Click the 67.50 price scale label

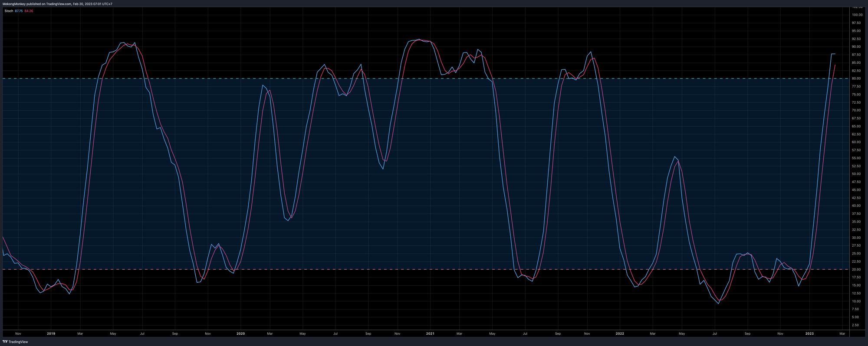coord(857,118)
